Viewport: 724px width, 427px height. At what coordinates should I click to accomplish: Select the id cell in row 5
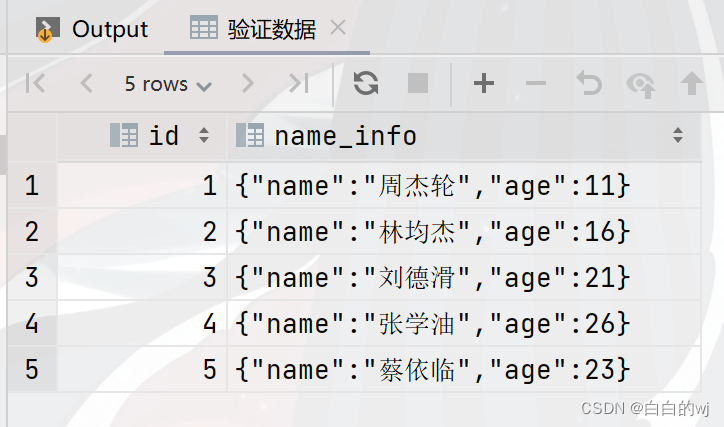142,369
